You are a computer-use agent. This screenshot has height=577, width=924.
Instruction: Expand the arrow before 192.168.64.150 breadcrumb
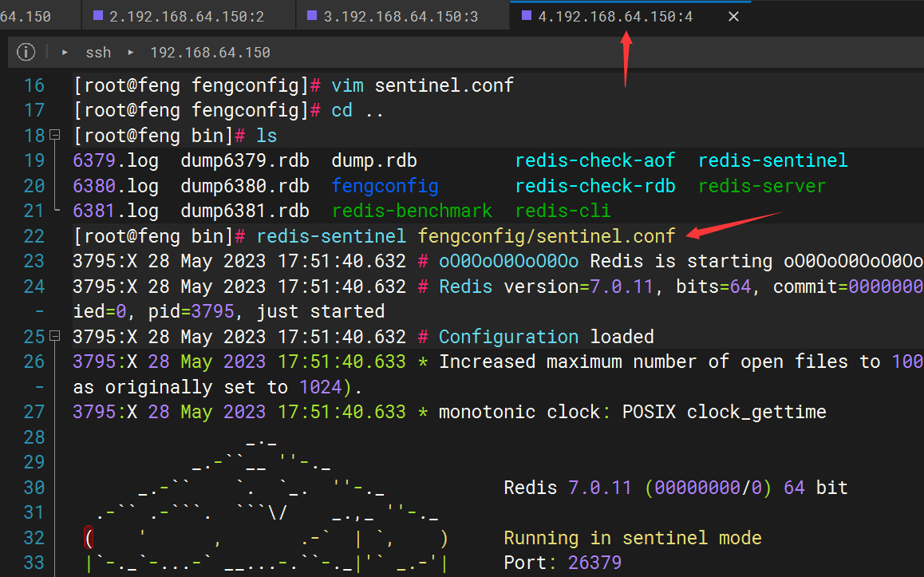coord(131,53)
